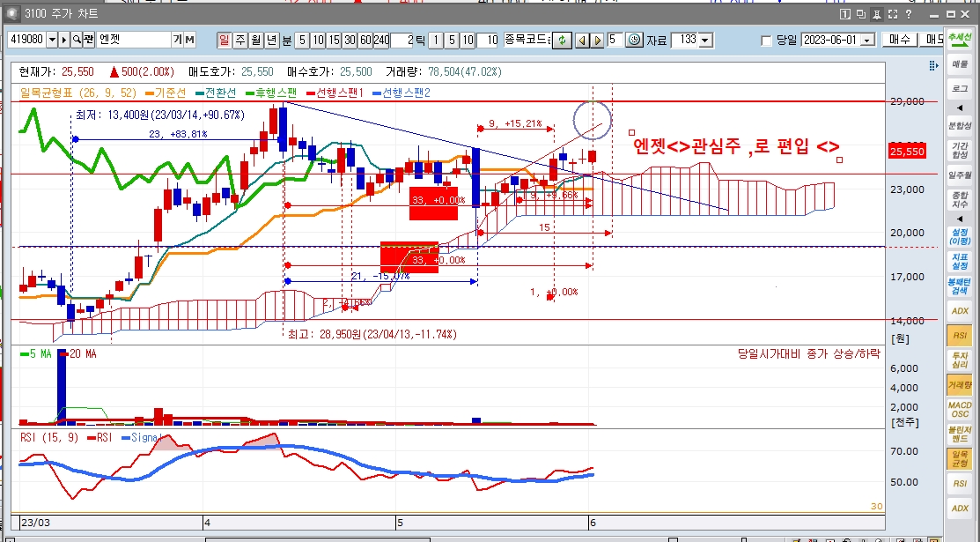Screen dimensions: 980x542
Task: Click the stock search magnifier icon
Action: [77, 40]
